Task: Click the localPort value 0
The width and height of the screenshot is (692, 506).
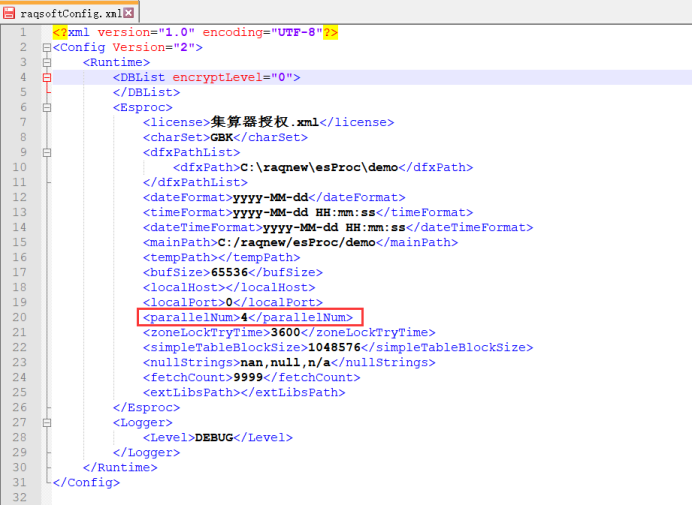Action: pyautogui.click(x=229, y=303)
